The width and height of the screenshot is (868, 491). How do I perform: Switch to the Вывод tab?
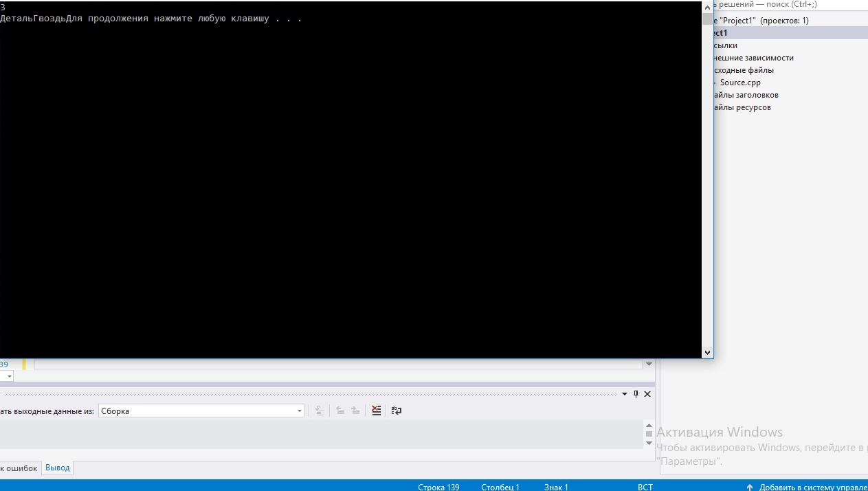pos(58,468)
